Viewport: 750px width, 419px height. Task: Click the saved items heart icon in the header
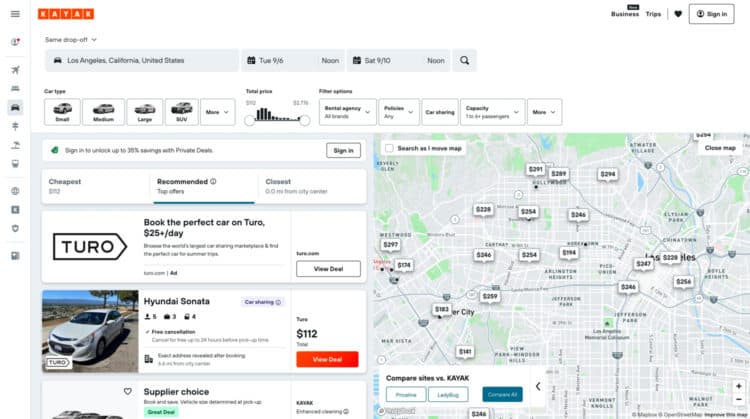pos(678,14)
